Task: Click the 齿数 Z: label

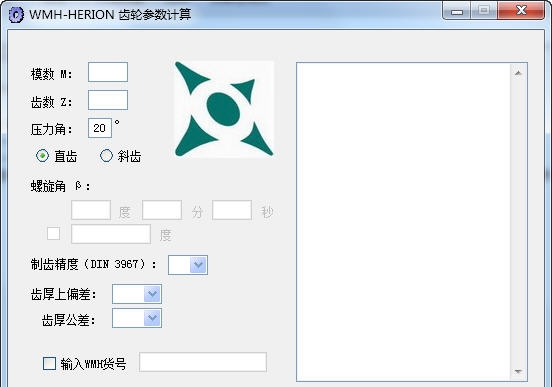Action: coord(51,102)
